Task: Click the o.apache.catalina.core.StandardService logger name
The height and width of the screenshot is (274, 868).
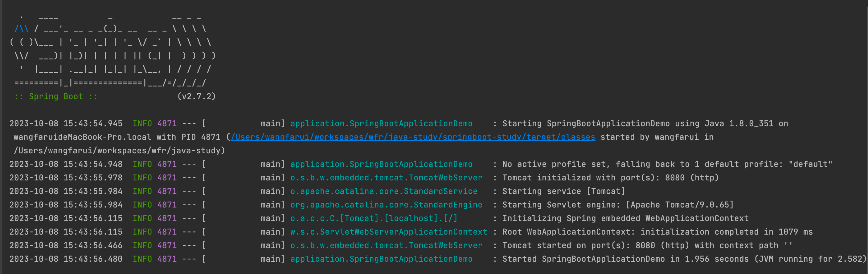Action: (x=384, y=191)
